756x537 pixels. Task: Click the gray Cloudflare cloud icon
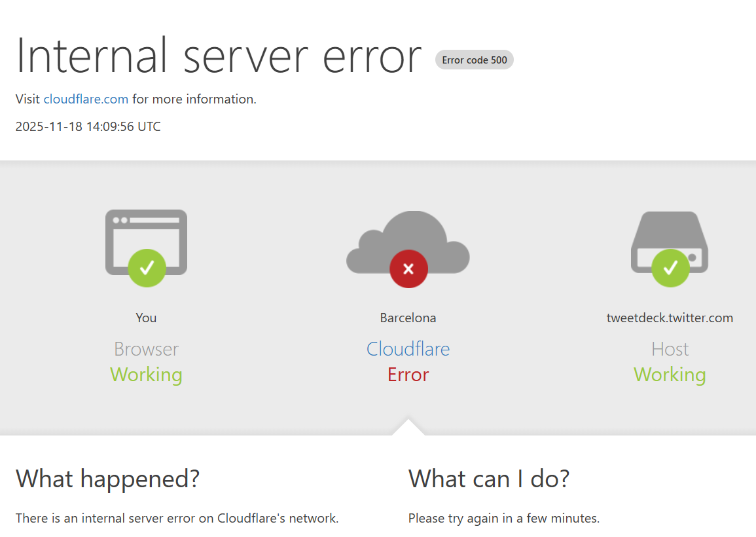408,239
